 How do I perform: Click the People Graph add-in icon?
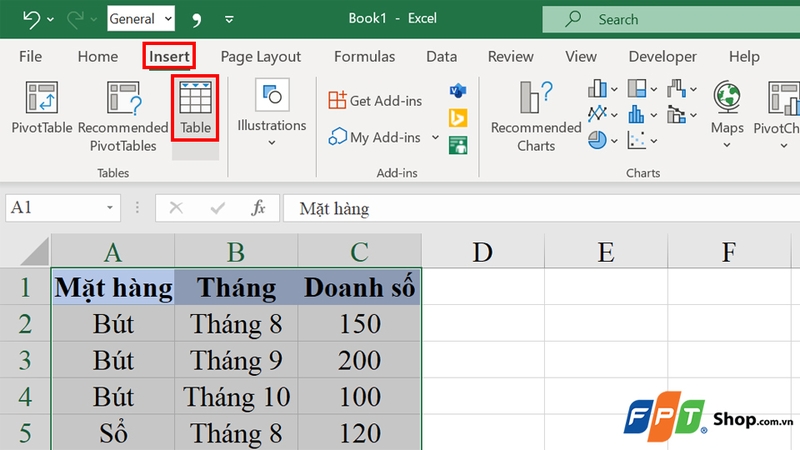(458, 145)
